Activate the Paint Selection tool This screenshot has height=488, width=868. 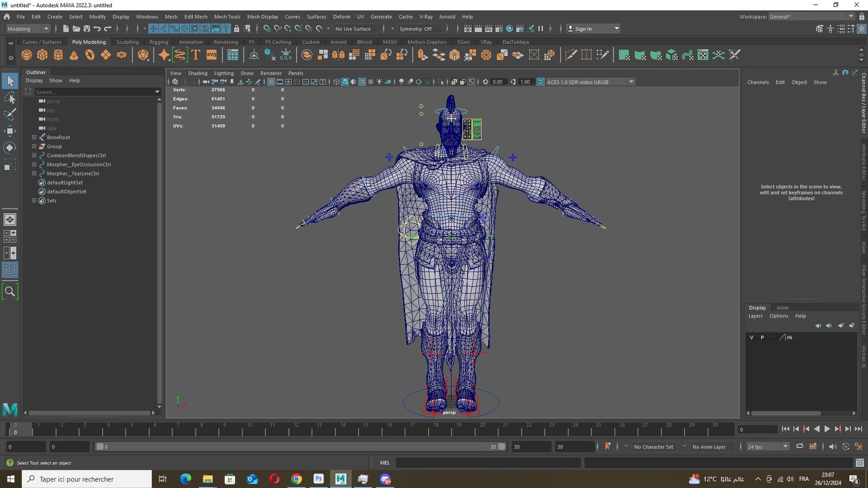coord(10,114)
